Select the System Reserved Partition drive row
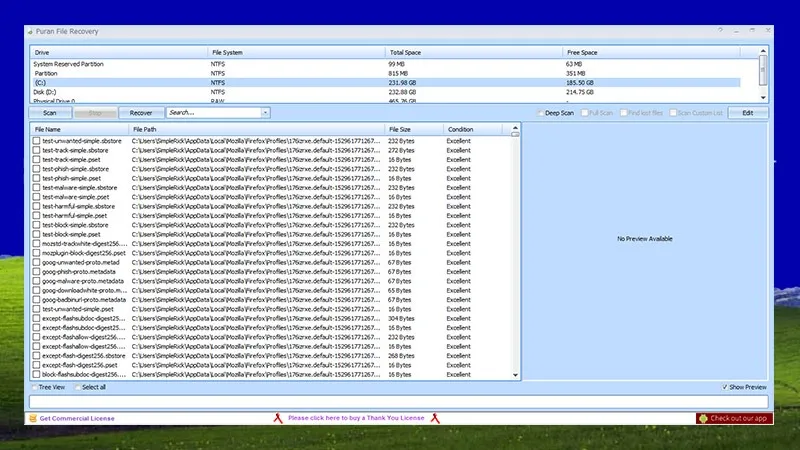 tap(385, 64)
